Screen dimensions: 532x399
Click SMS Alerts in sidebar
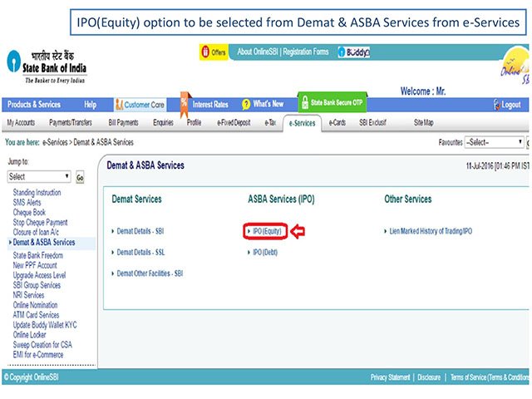point(27,203)
